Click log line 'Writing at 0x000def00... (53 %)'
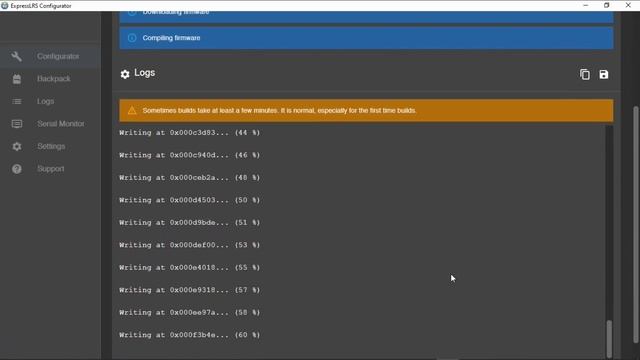640x360 pixels. tap(189, 245)
